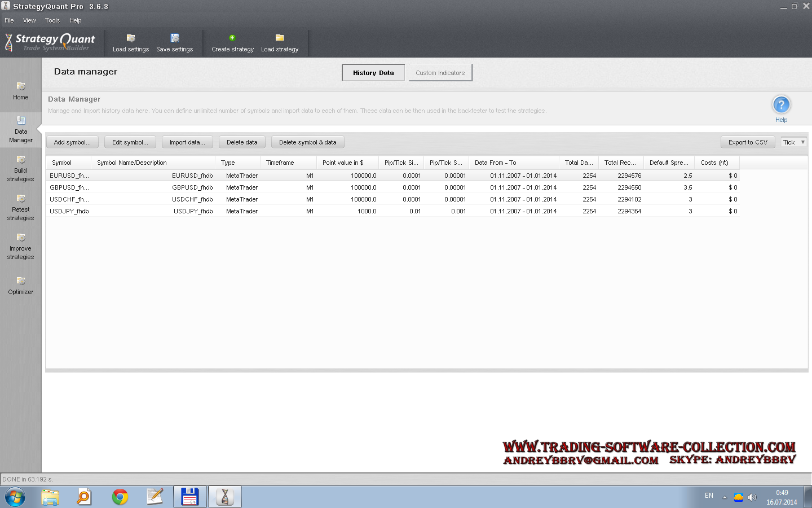The height and width of the screenshot is (508, 812).
Task: Open the File menu
Action: coord(9,20)
